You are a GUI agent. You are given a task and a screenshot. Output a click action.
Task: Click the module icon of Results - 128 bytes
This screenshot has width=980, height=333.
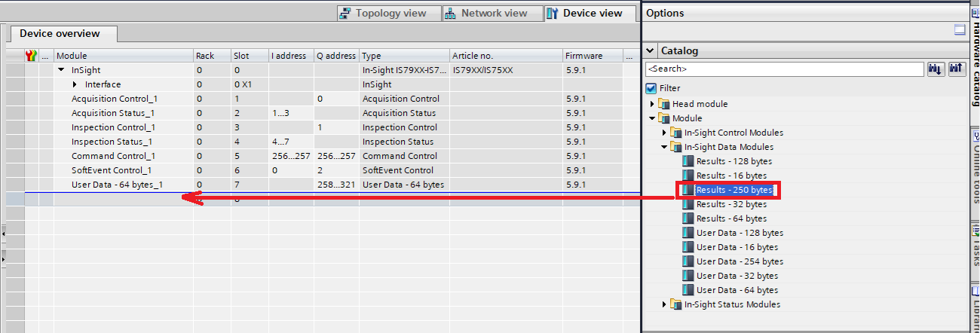coord(687,161)
